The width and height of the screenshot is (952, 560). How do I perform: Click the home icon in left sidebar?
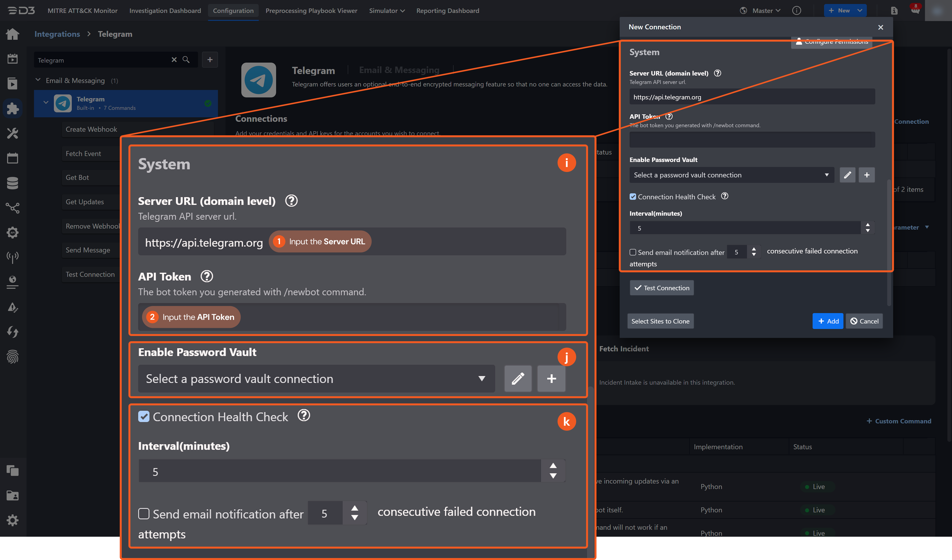pos(12,34)
